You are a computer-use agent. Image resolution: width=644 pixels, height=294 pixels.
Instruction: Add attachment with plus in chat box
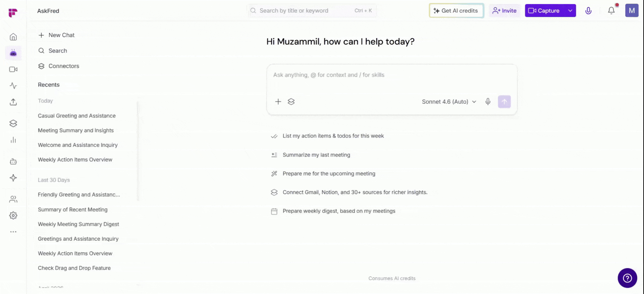[278, 101]
